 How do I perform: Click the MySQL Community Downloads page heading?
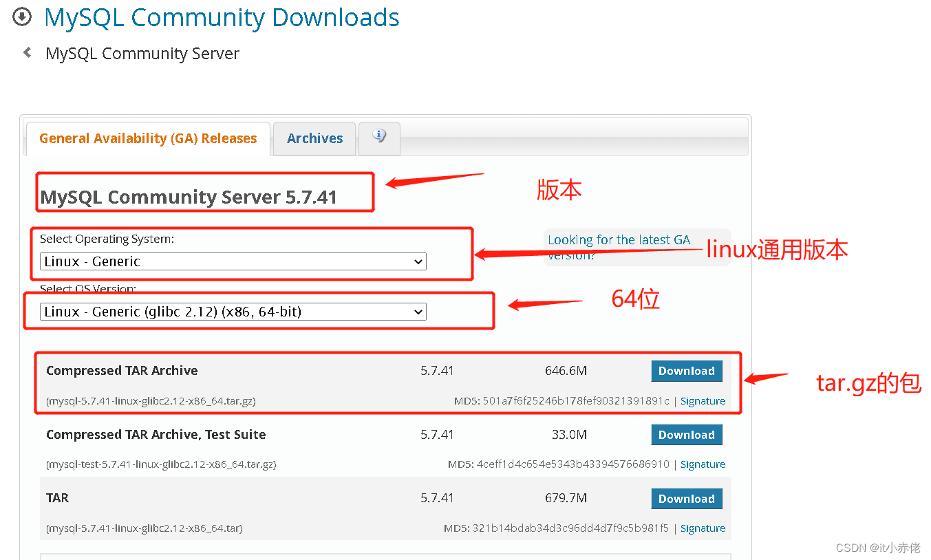click(x=222, y=18)
